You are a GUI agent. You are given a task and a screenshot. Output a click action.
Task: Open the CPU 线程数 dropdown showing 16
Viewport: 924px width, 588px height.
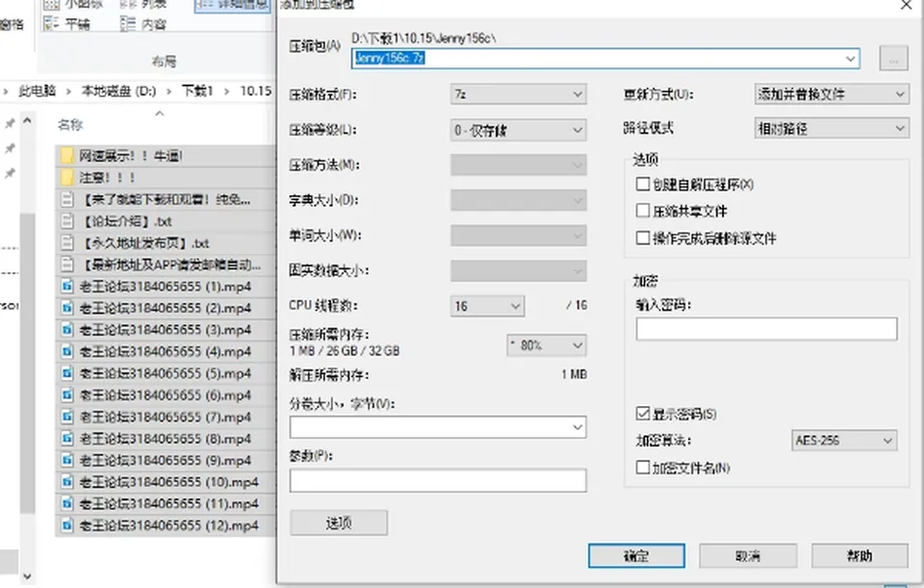pos(487,306)
